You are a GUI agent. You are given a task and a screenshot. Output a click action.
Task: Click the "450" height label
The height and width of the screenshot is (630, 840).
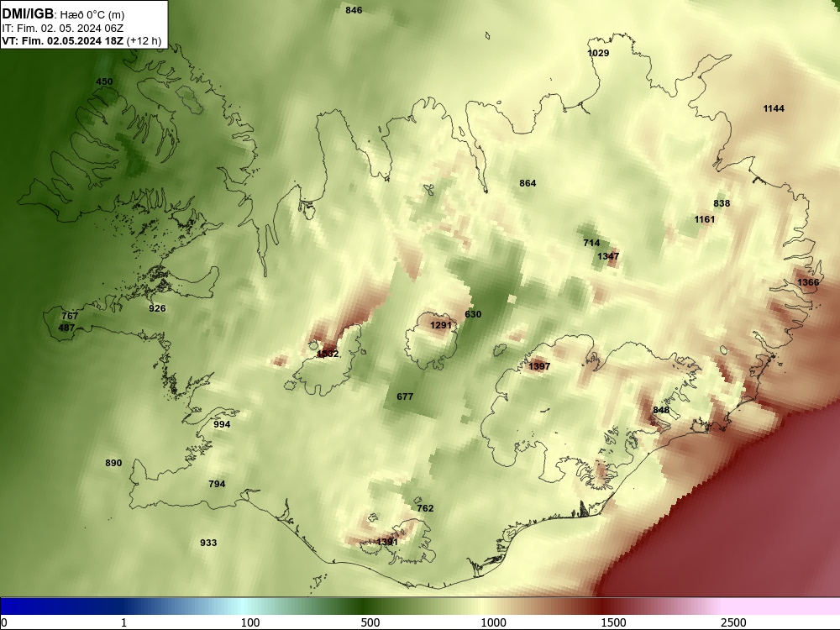click(x=104, y=82)
